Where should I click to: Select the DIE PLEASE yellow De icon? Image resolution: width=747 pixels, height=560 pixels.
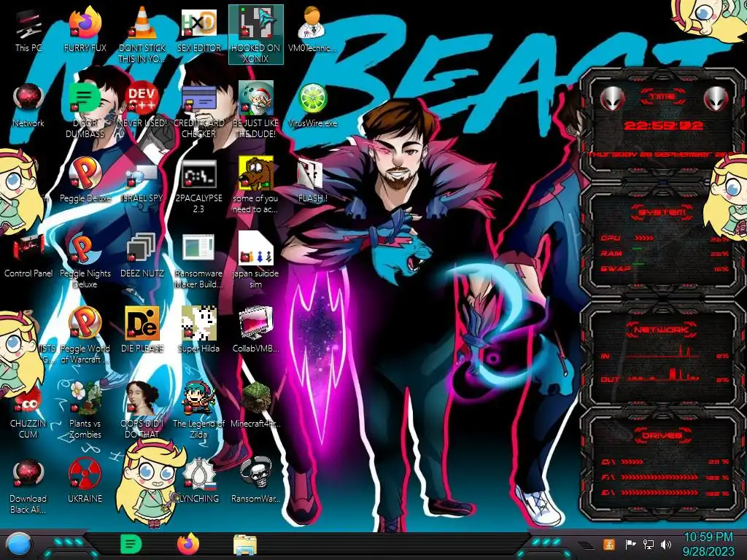[142, 330]
